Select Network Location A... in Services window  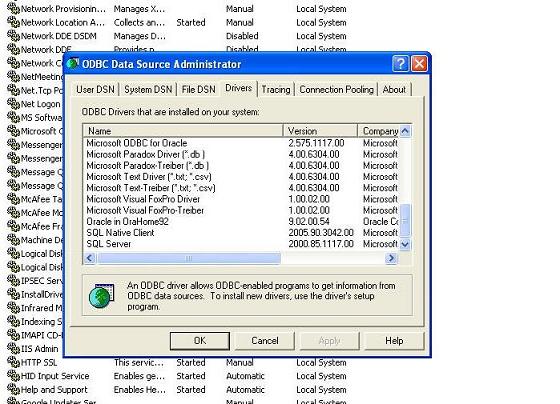(63, 23)
